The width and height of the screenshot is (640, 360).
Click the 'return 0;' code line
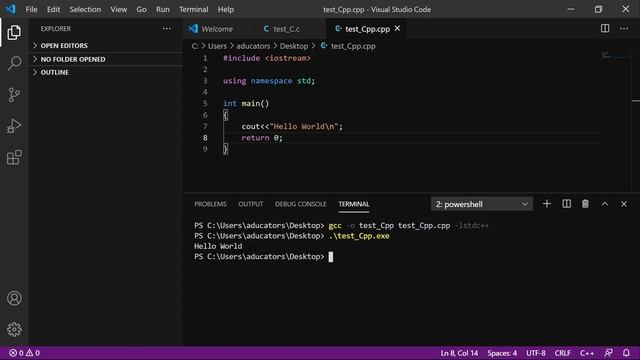point(262,138)
